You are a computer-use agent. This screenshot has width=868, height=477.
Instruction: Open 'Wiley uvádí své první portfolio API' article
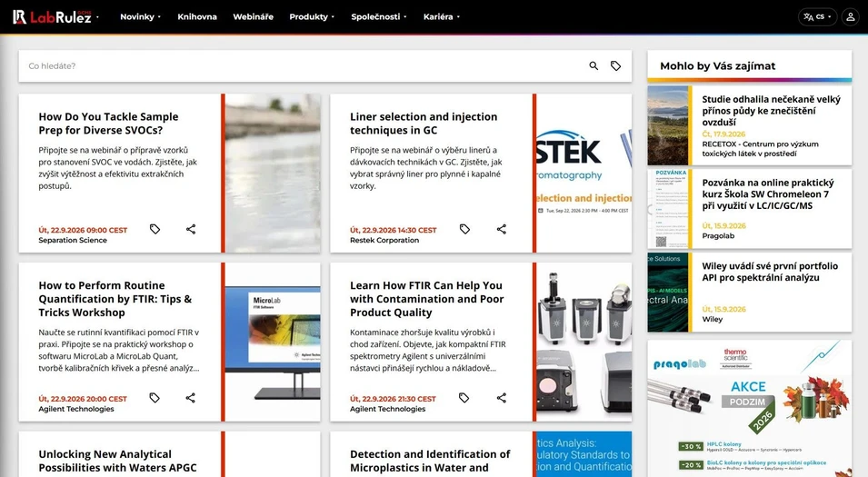click(x=770, y=272)
